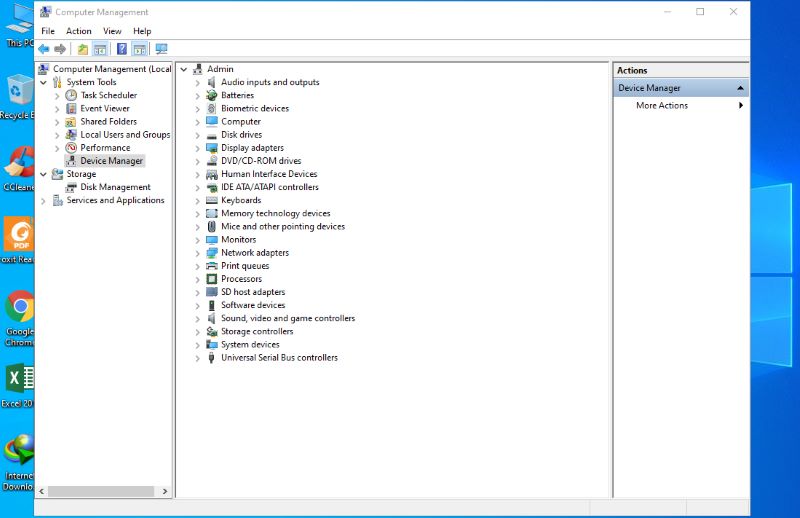Toggle Show/Hide Console Tree toolbar icon
Image resolution: width=800 pixels, height=518 pixels.
(100, 49)
